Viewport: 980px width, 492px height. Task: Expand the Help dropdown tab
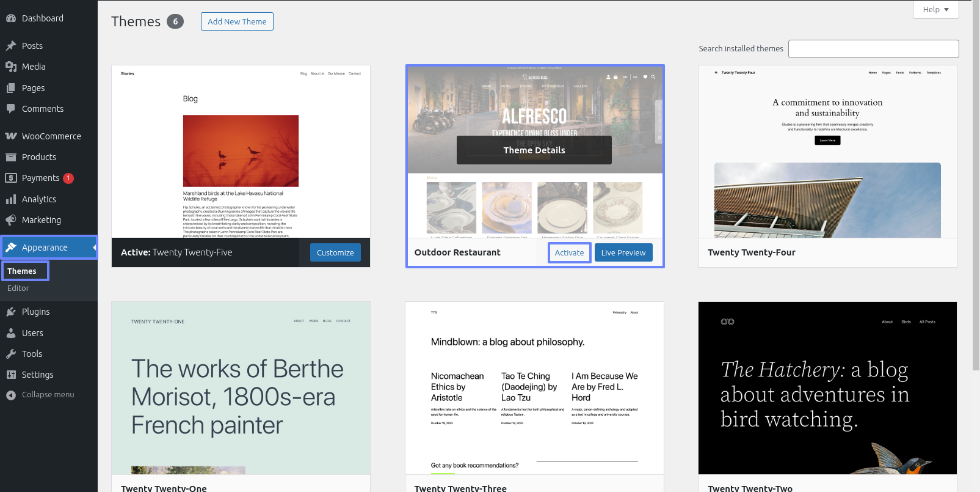(x=935, y=10)
